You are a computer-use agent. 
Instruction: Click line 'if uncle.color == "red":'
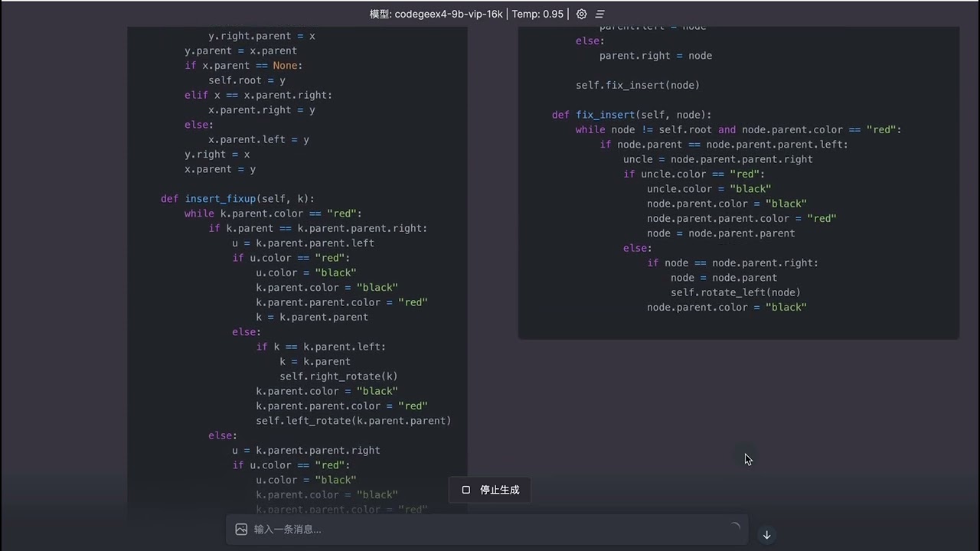pyautogui.click(x=694, y=174)
